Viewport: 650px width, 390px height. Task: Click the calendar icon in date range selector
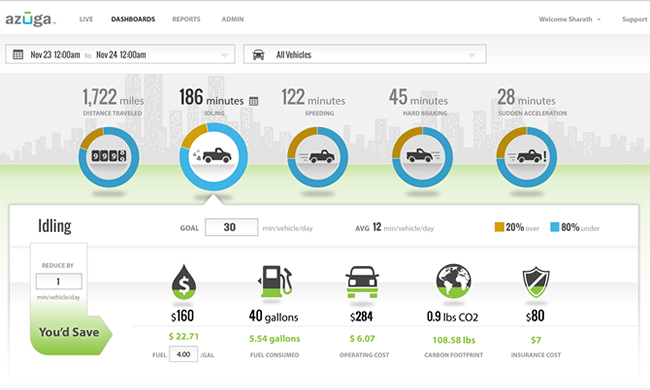tap(18, 54)
